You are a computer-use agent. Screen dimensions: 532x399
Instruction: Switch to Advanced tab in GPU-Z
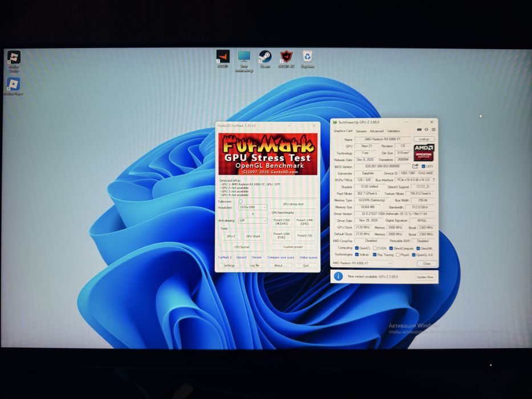click(376, 131)
